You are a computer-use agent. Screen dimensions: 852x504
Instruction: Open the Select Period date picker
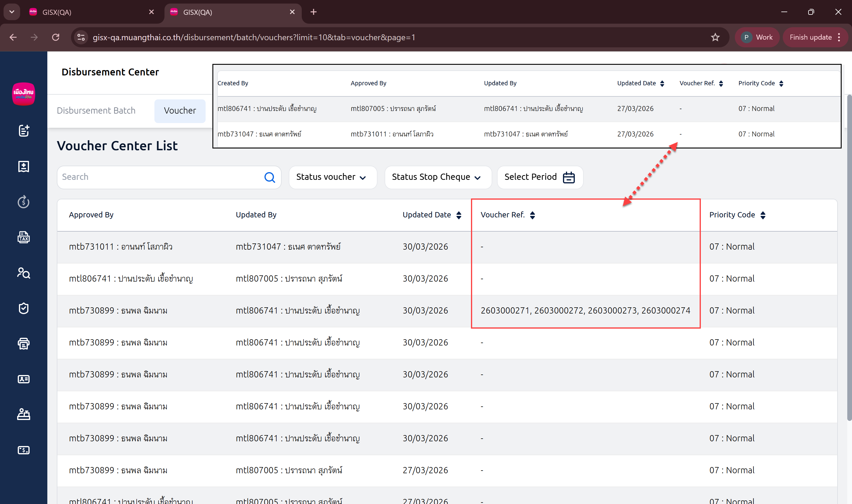coord(540,177)
